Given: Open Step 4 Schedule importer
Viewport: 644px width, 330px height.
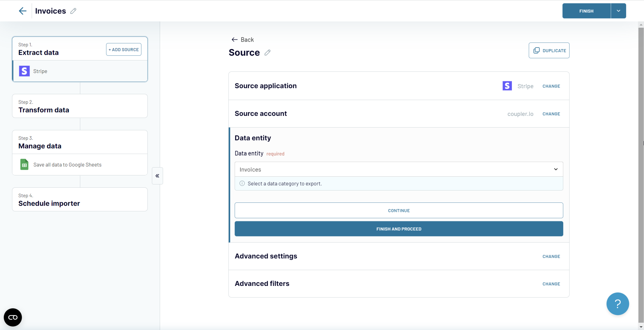Looking at the screenshot, I should 80,199.
